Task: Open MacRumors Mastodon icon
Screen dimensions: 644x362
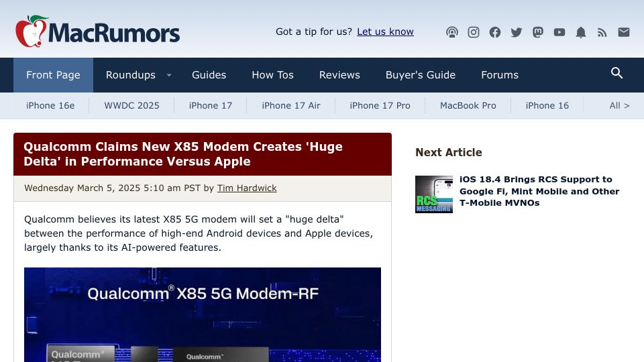Action: (538, 32)
